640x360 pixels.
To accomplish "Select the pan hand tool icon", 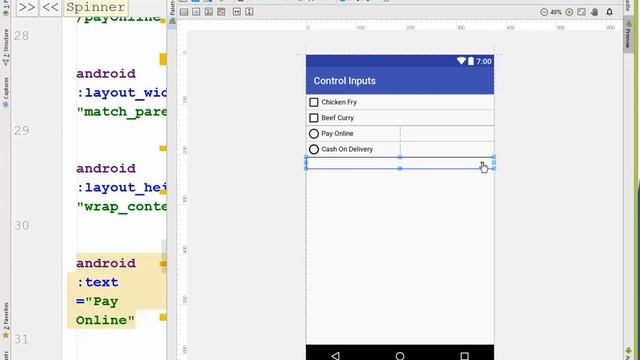I will pyautogui.click(x=595, y=12).
